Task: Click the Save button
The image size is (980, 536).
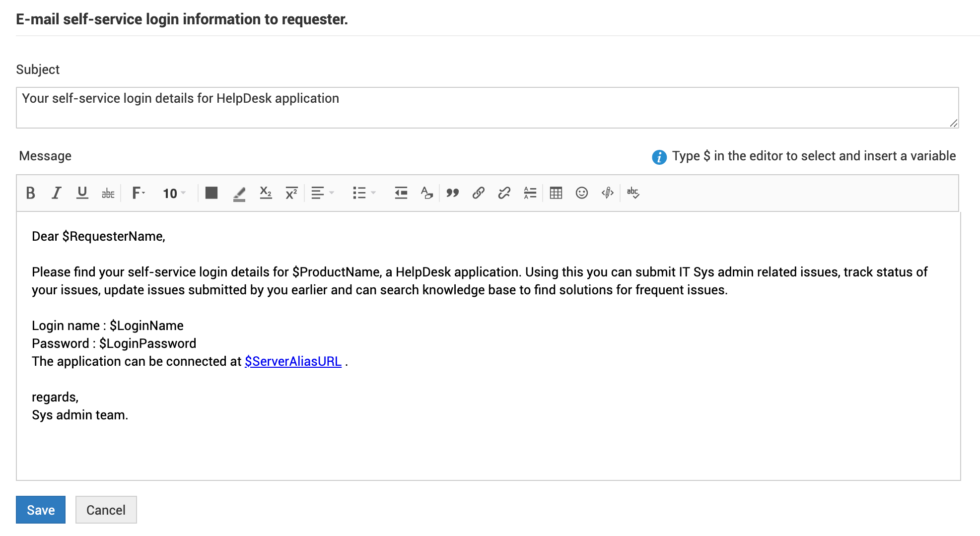Action: [x=41, y=510]
